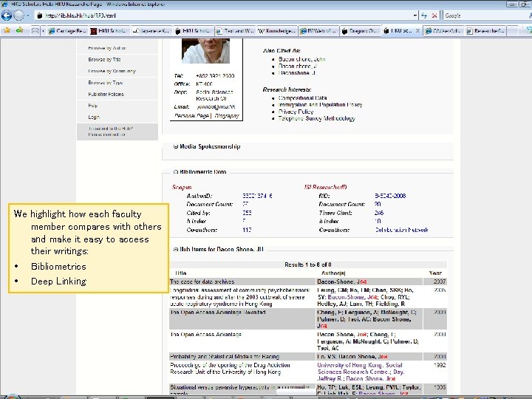532x399 pixels.
Task: Open 'Probability and Statistical Models for Racing'
Action: click(225, 357)
